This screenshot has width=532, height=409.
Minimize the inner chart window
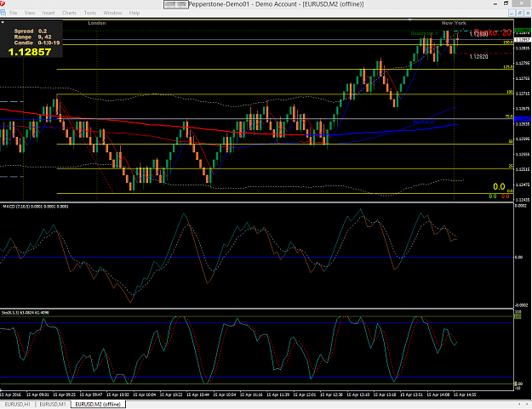pos(512,13)
